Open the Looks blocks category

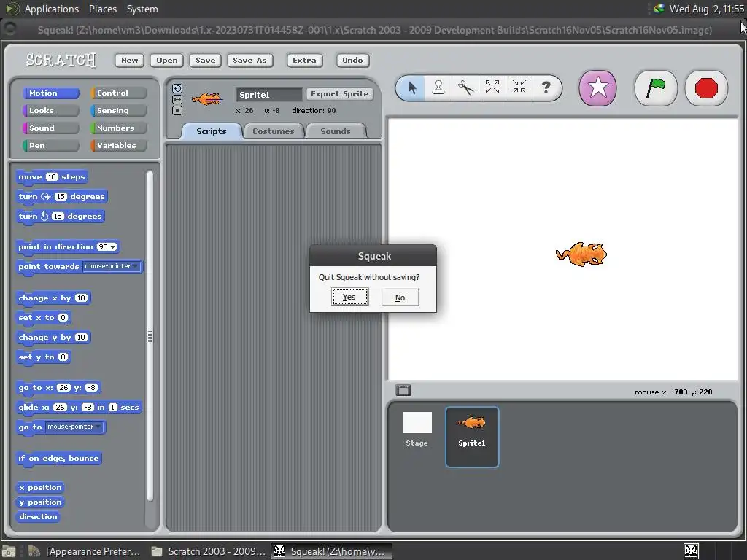click(x=50, y=111)
